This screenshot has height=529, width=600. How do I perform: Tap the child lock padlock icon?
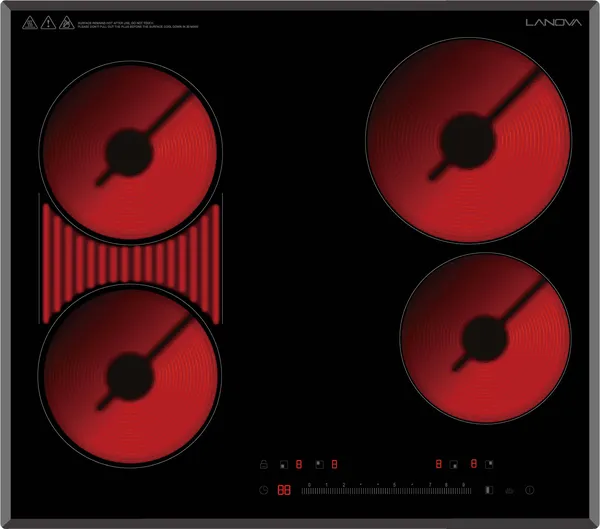pyautogui.click(x=264, y=465)
